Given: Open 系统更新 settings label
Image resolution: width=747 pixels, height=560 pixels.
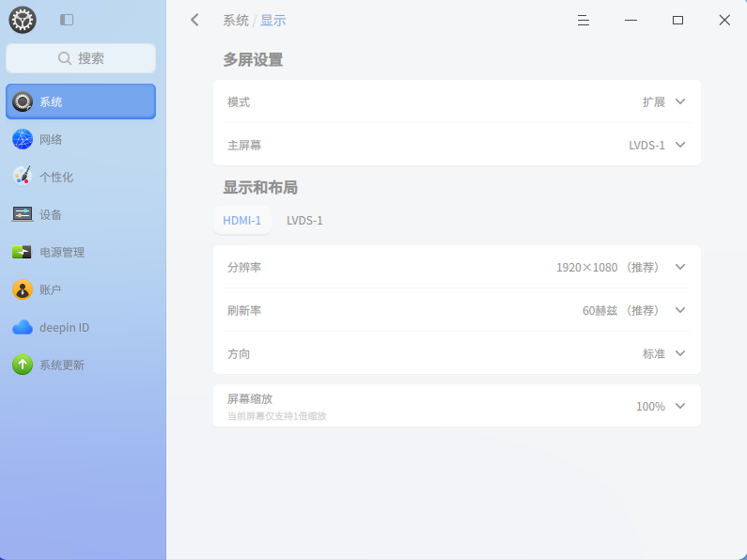Looking at the screenshot, I should coord(62,366).
